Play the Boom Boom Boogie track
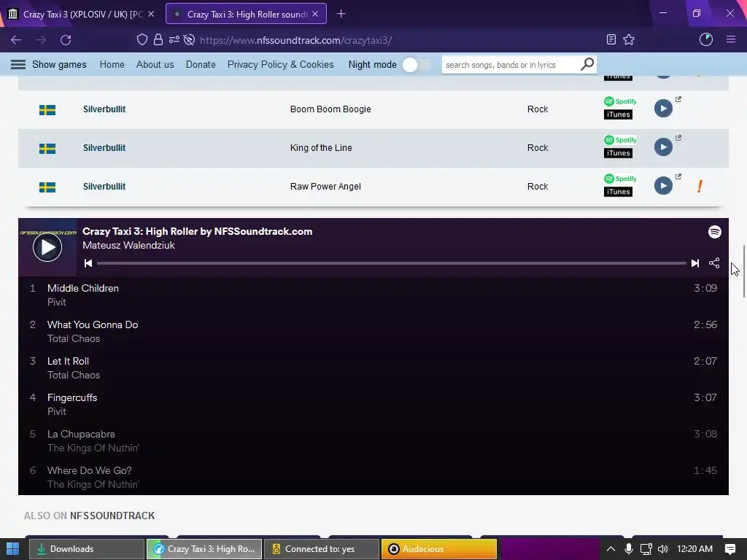Viewport: 747px width, 560px height. tap(663, 109)
